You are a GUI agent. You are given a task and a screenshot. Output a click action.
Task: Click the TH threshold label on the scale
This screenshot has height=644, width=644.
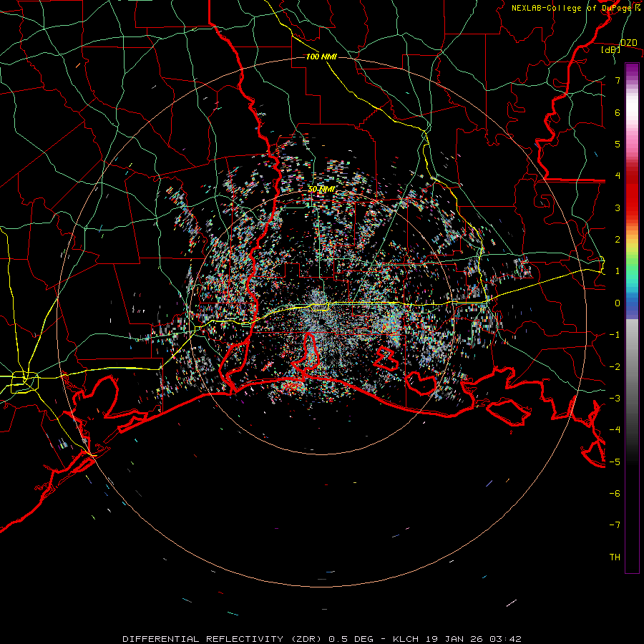click(615, 557)
